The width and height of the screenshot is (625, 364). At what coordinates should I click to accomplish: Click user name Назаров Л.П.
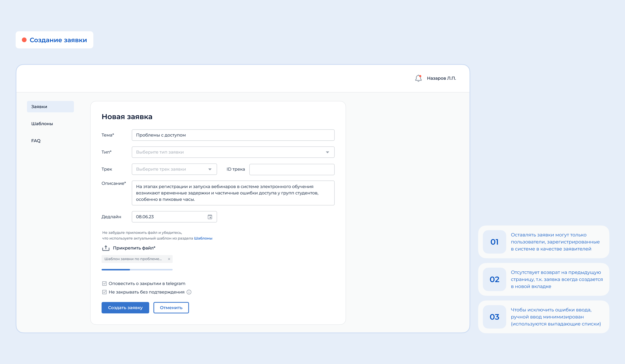click(x=441, y=78)
